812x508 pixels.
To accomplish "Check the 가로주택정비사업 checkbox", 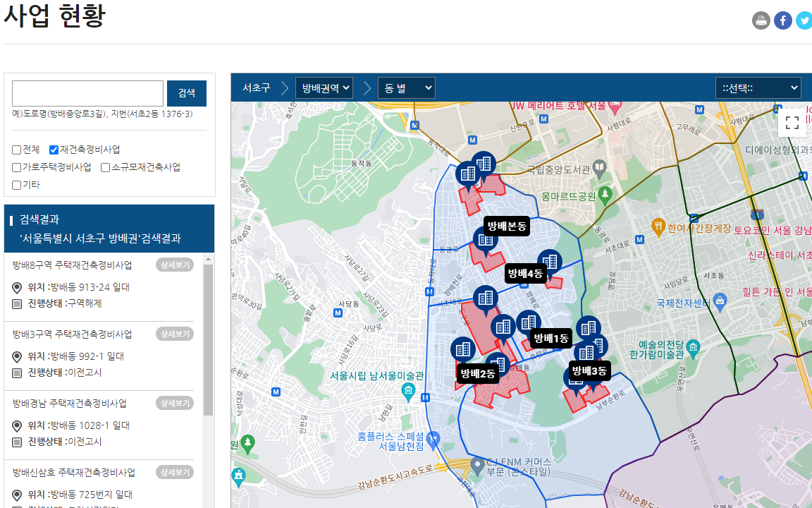I will coord(17,167).
